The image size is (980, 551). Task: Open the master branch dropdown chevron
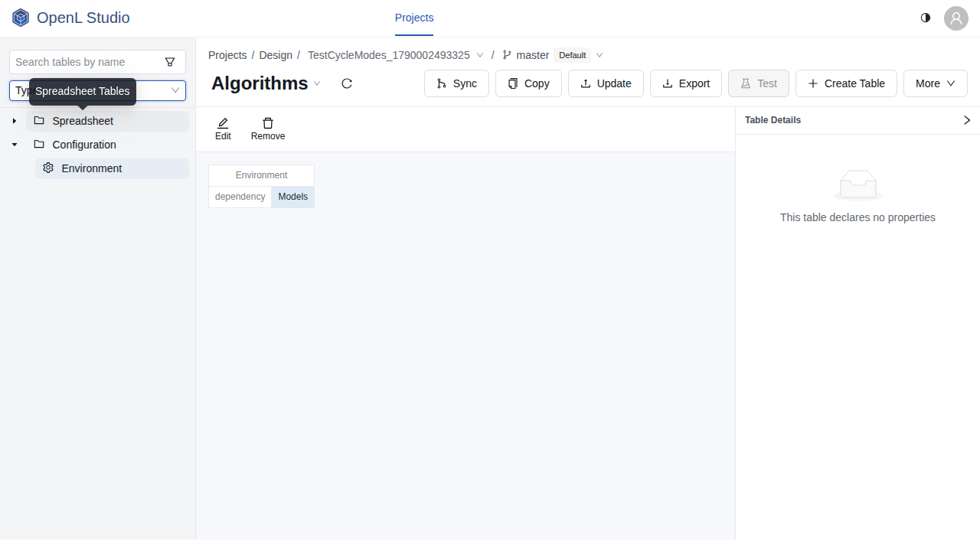click(599, 55)
